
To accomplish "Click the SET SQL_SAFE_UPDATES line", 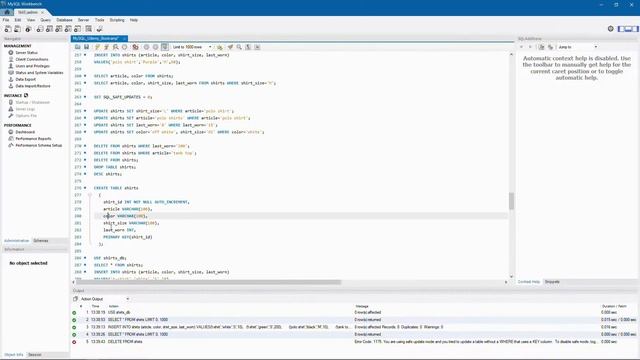I will click(123, 97).
